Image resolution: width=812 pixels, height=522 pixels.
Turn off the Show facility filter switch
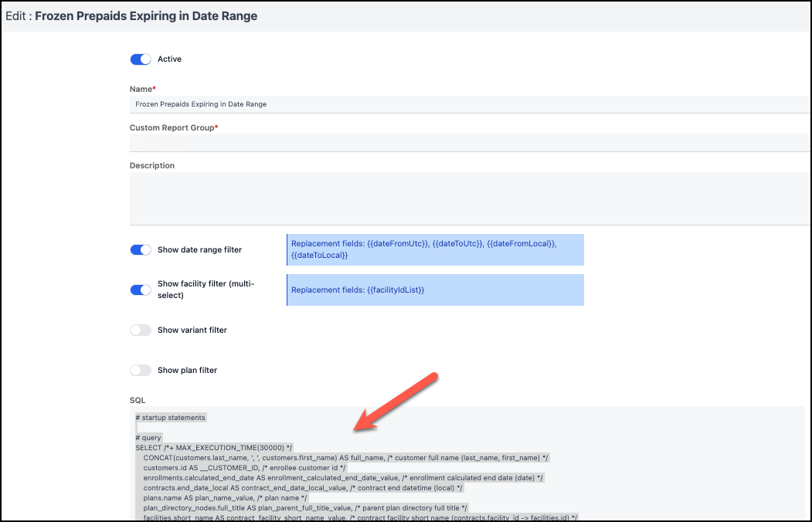point(141,290)
